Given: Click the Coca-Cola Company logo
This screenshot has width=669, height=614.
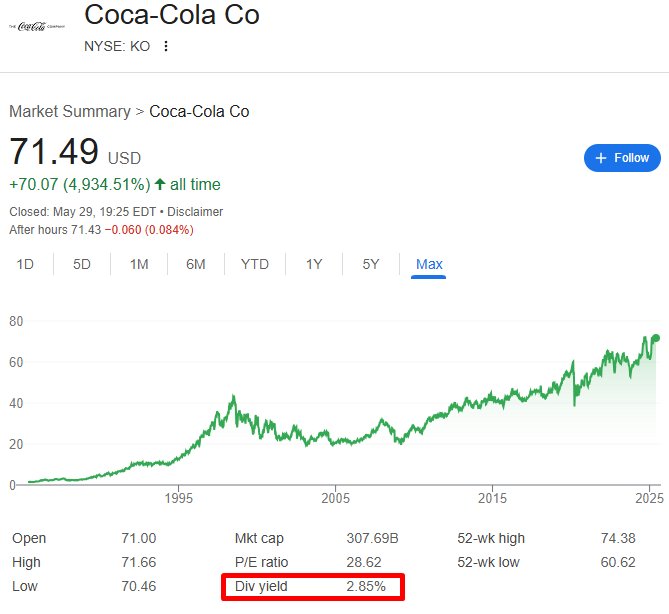Looking at the screenshot, I should (x=37, y=26).
